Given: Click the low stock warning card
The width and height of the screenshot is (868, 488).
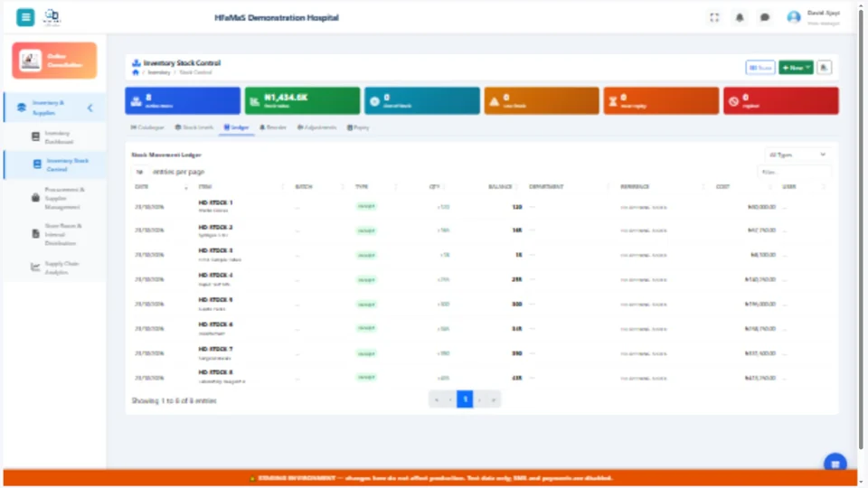Looking at the screenshot, I should (542, 100).
